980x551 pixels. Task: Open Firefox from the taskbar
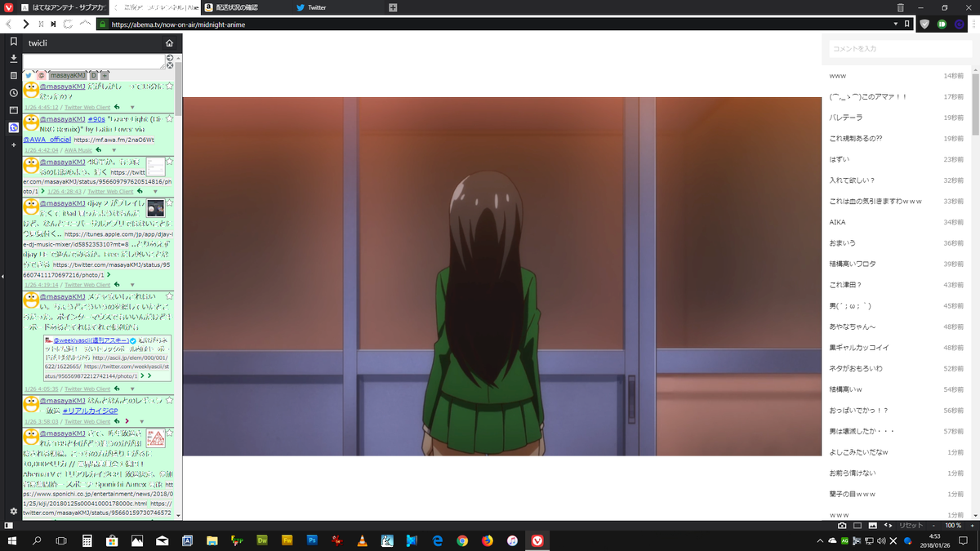[x=488, y=540]
